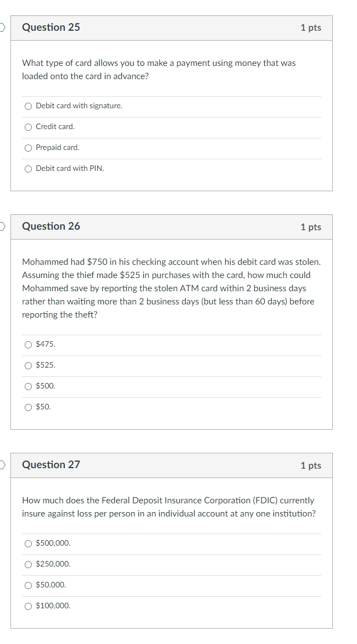
Task: Click the "Question 26" header bar
Action: [51, 226]
